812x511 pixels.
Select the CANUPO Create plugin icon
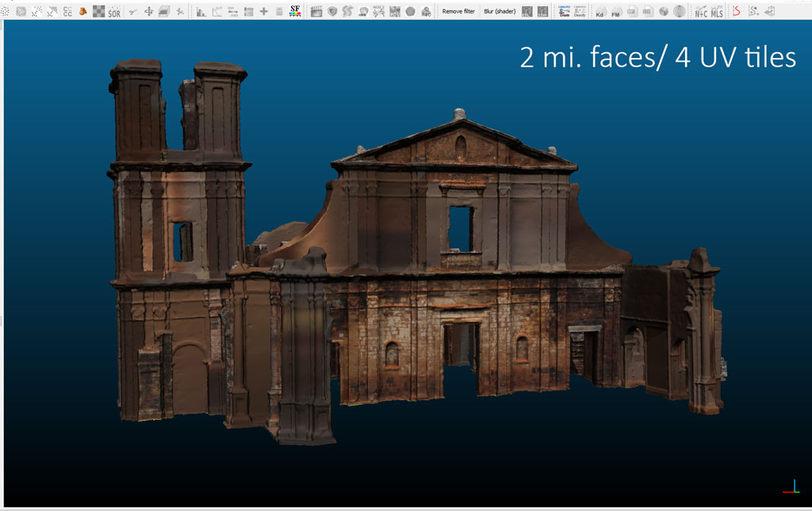click(565, 11)
